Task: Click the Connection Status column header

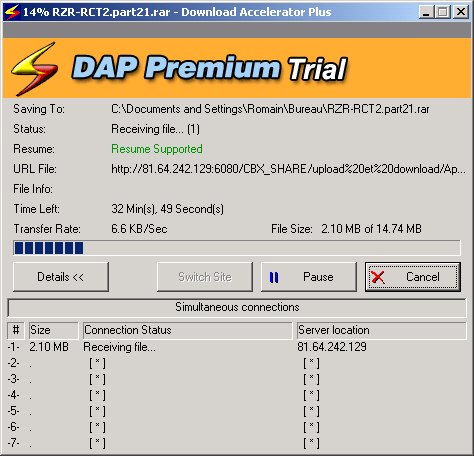Action: pos(188,330)
